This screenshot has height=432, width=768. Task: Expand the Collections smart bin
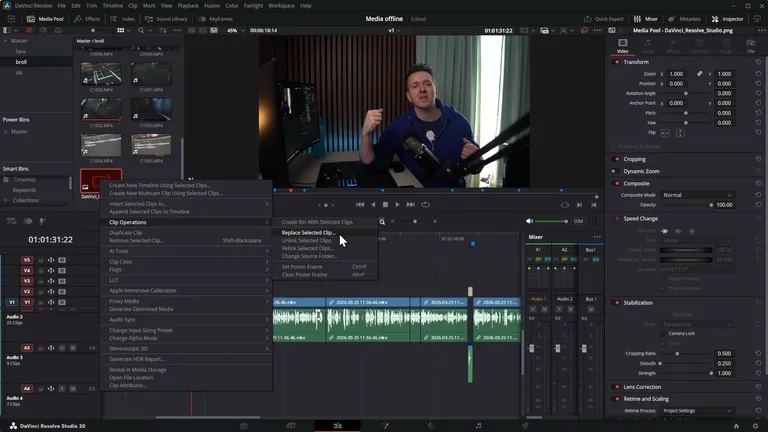(x=5, y=200)
